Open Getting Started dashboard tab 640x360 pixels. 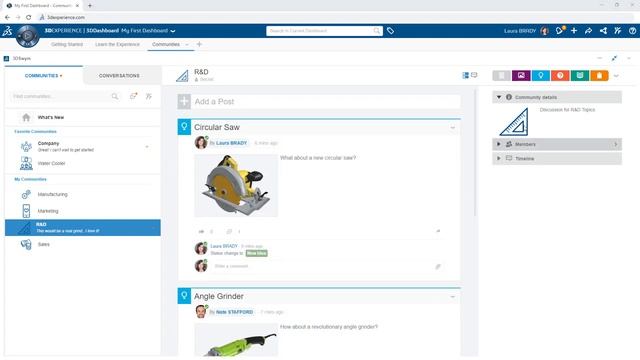(x=67, y=44)
